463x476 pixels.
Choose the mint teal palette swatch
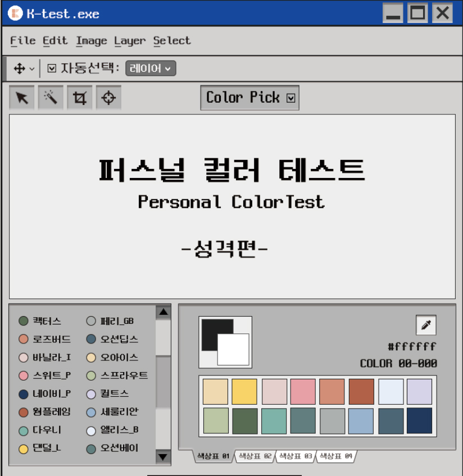click(x=274, y=421)
